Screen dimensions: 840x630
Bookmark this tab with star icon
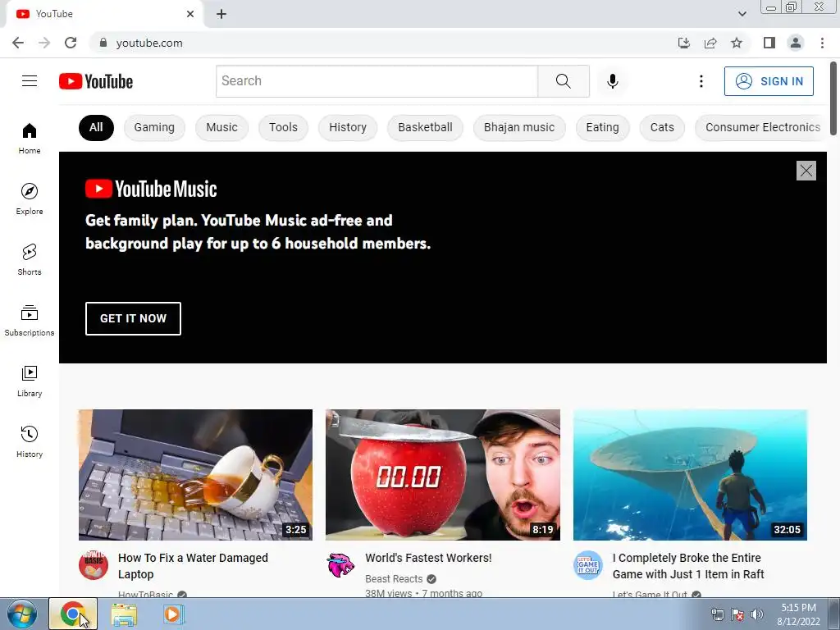coord(737,43)
